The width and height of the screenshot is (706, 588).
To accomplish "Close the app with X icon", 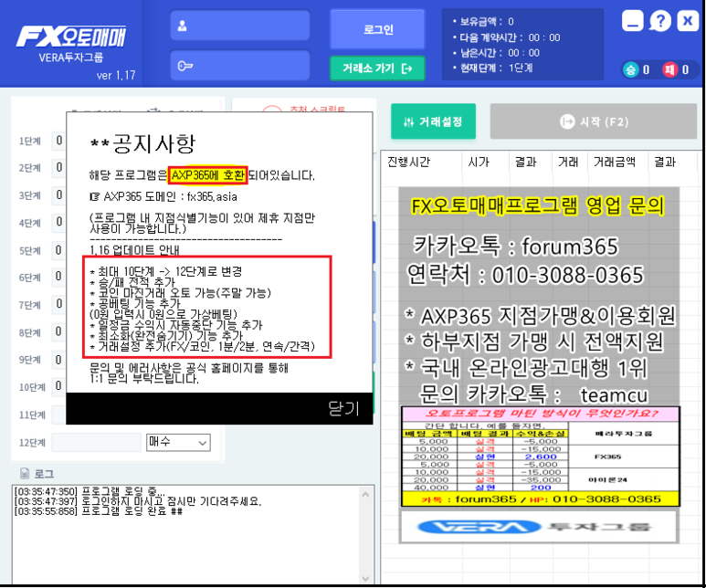I will click(688, 21).
